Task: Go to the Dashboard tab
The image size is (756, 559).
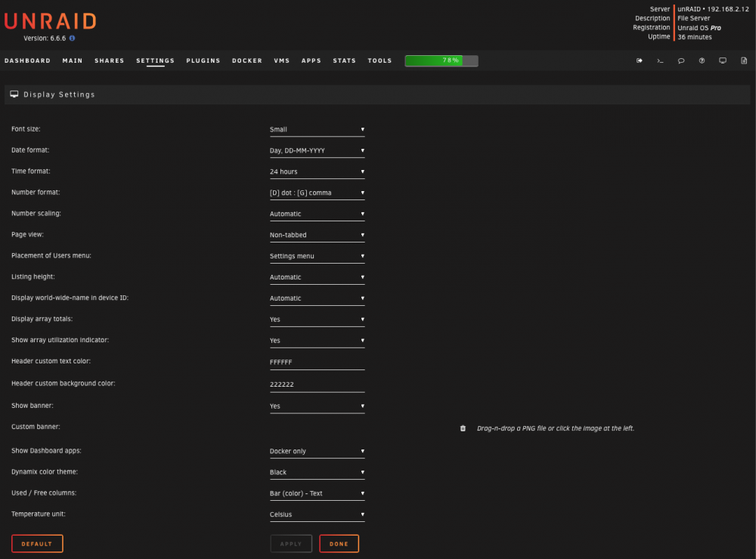Action: point(27,60)
